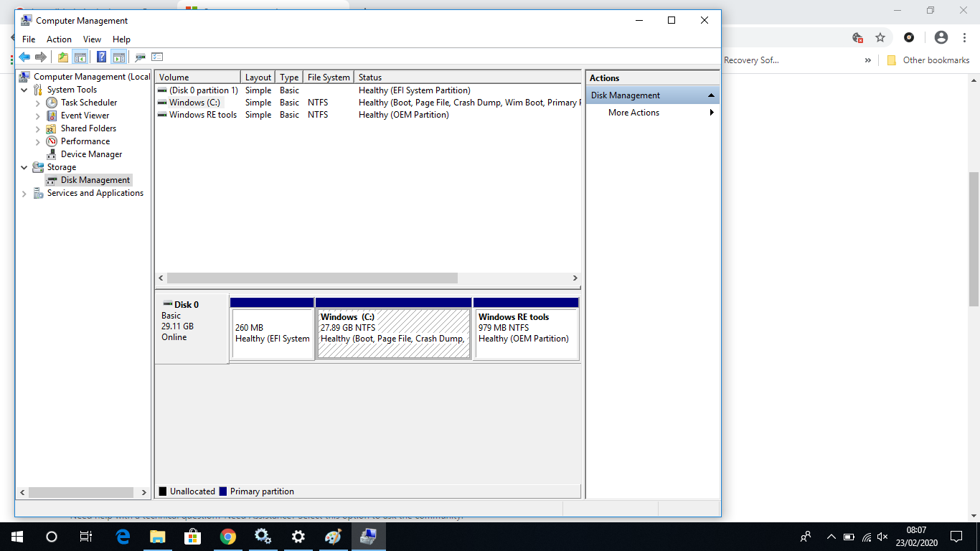
Task: Sort by the Status column header
Action: pos(468,77)
